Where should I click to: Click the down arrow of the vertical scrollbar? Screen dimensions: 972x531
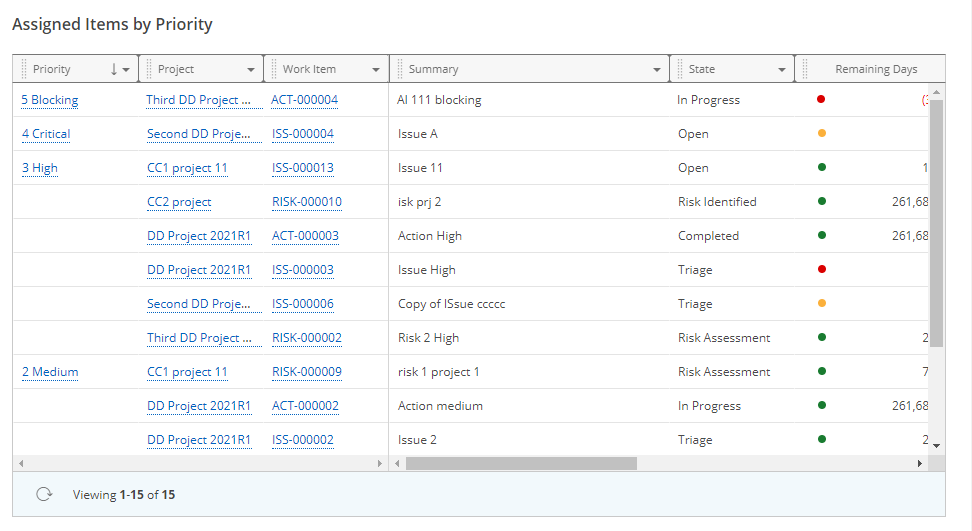(x=936, y=444)
